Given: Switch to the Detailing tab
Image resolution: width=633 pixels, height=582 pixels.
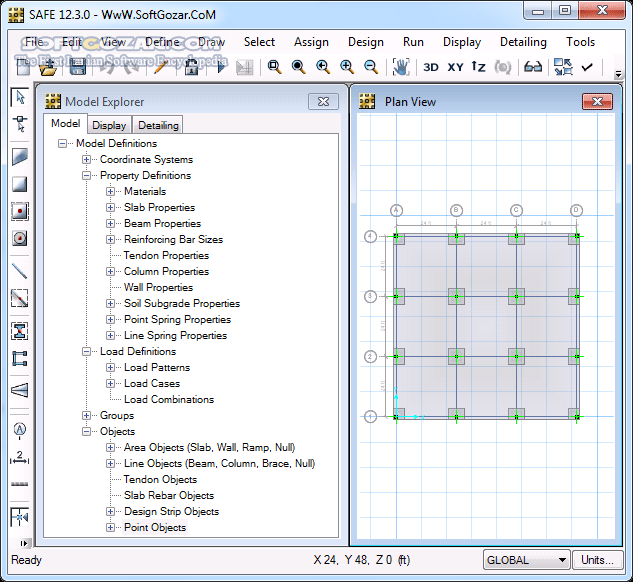Looking at the screenshot, I should [x=158, y=125].
